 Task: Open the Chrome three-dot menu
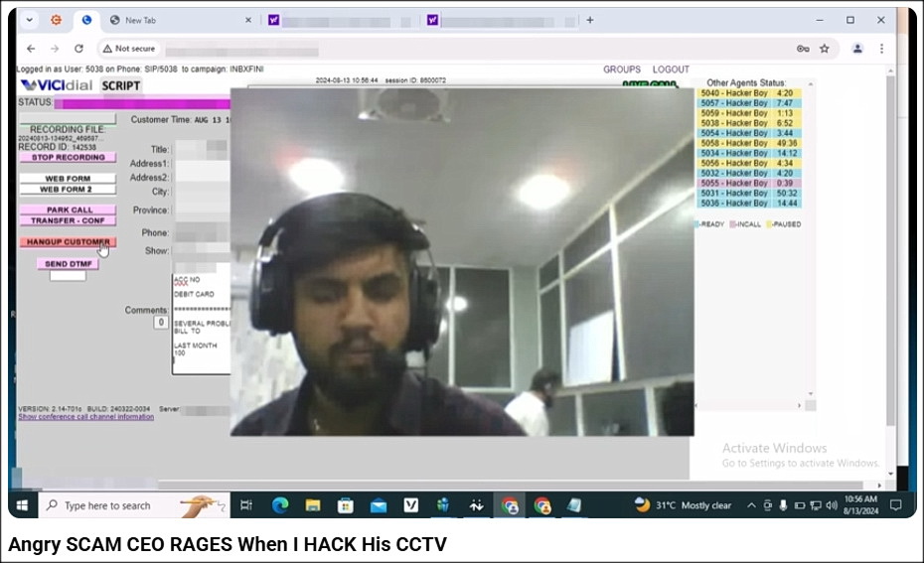point(881,49)
